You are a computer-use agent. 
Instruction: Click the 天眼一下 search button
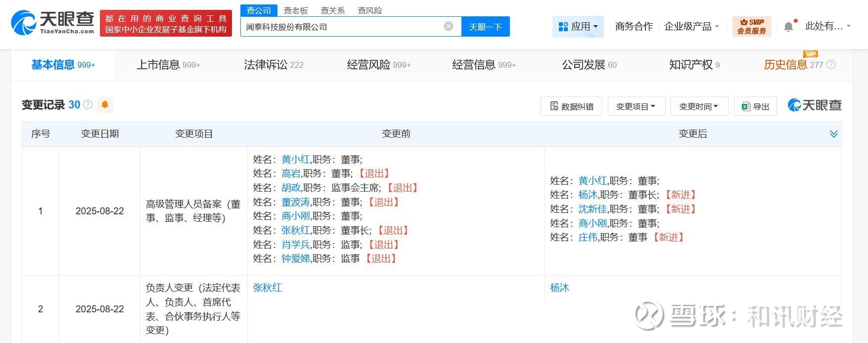click(x=486, y=27)
